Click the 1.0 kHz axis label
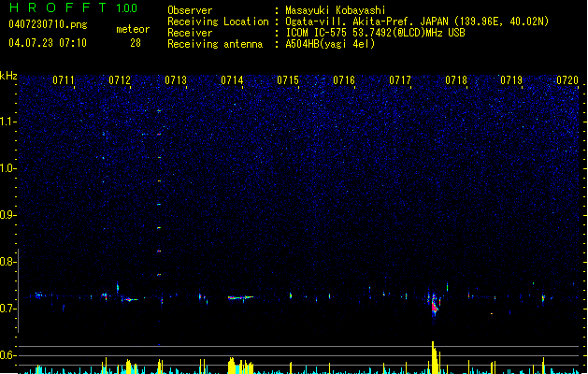This screenshot has width=588, height=374. 7,168
